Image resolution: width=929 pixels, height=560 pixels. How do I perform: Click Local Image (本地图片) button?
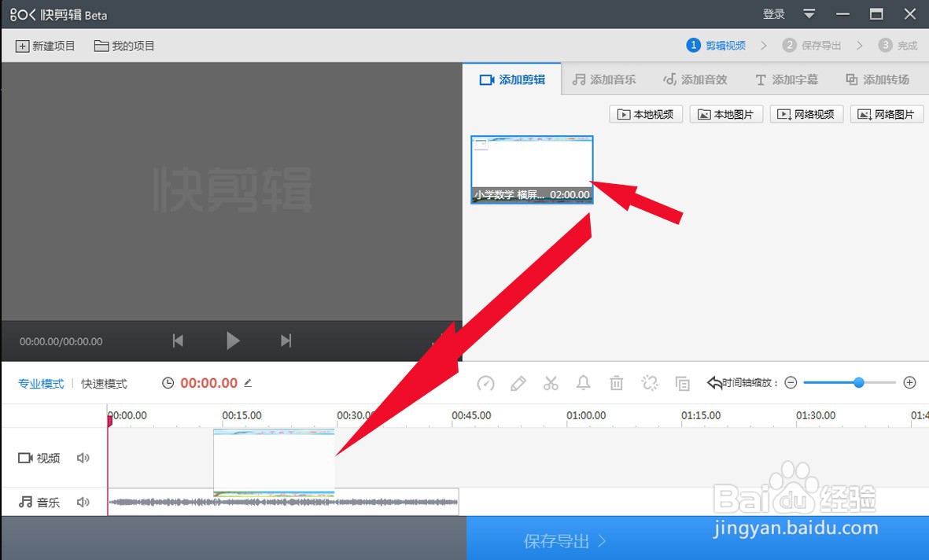726,114
